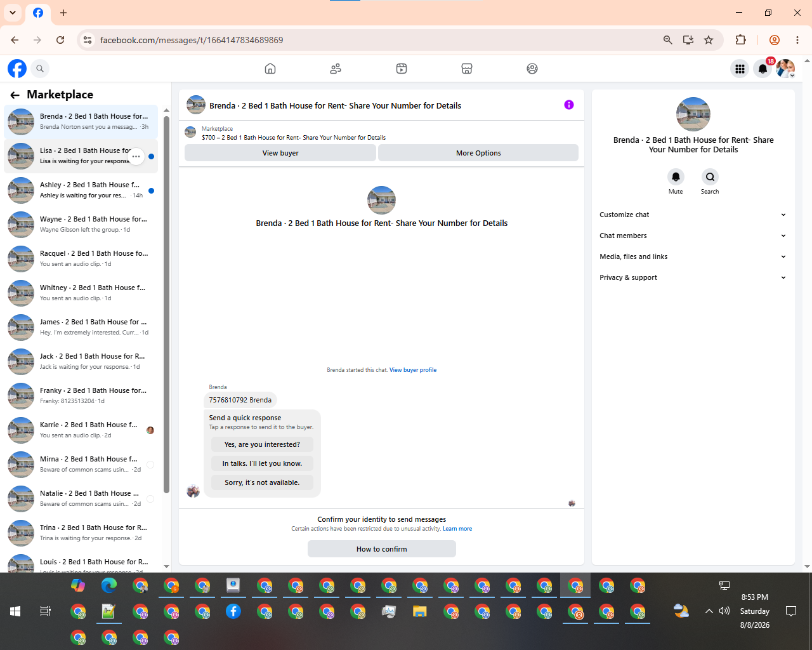Click the back arrow next to Marketplace heading
This screenshot has height=650, width=812.
click(15, 95)
